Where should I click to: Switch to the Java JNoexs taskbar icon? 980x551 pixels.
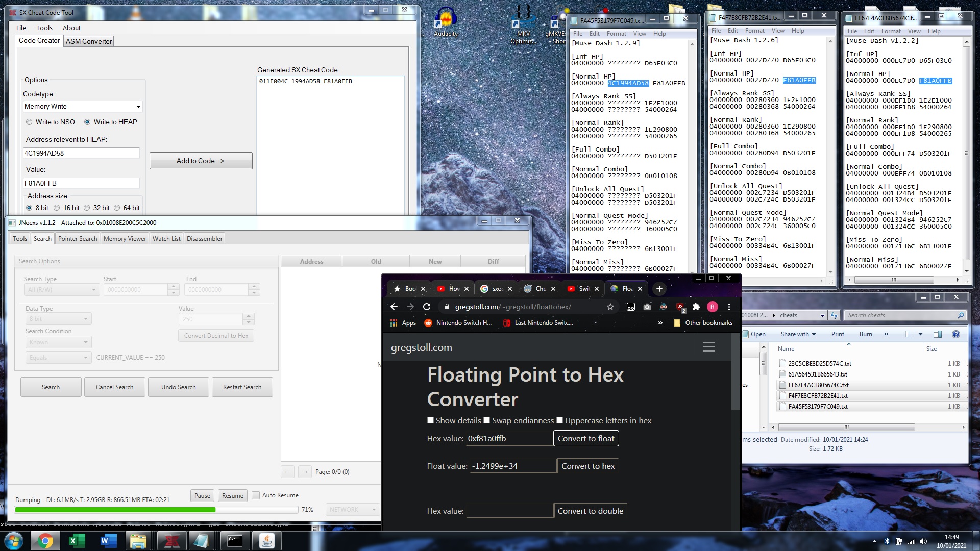(266, 541)
